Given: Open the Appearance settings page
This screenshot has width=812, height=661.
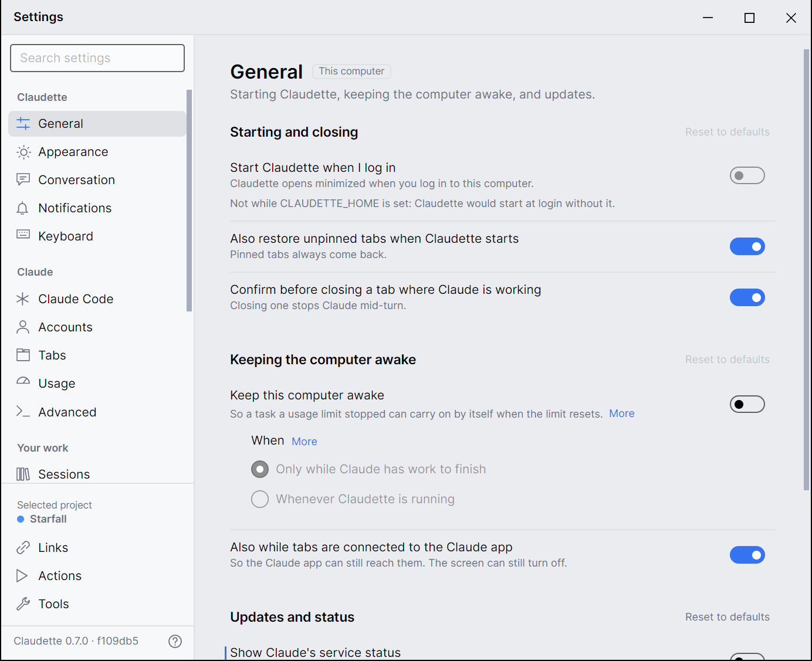Looking at the screenshot, I should coord(97,152).
